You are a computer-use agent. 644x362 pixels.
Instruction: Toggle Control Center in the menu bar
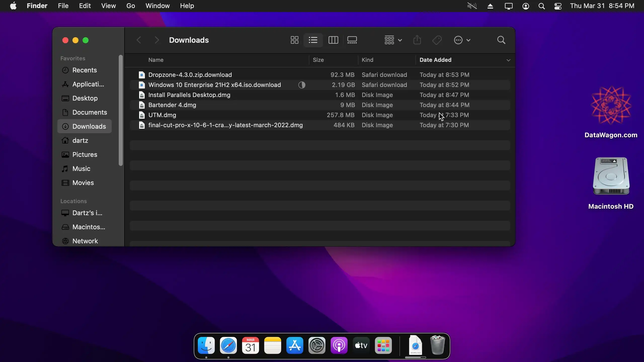[x=558, y=6]
